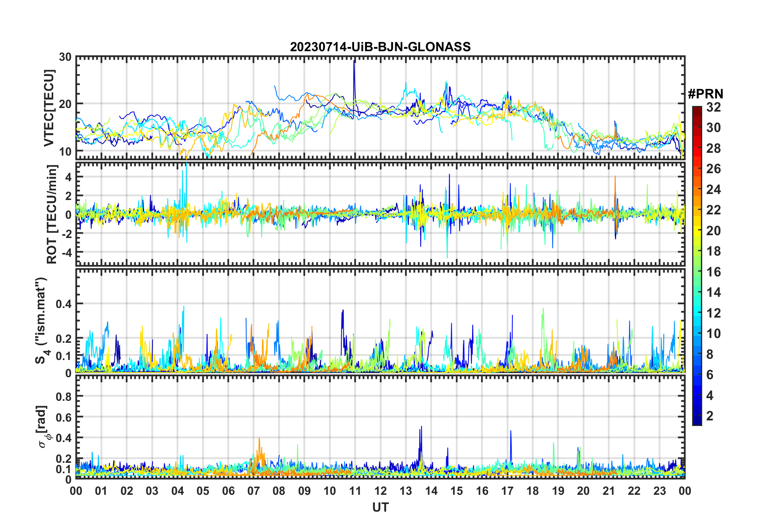Select the VTEC[TECU] y-axis label
The image size is (761, 532).
coord(49,108)
